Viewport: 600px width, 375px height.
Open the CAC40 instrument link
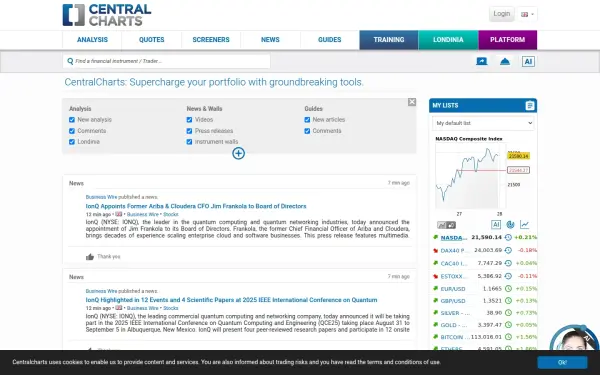click(x=454, y=264)
